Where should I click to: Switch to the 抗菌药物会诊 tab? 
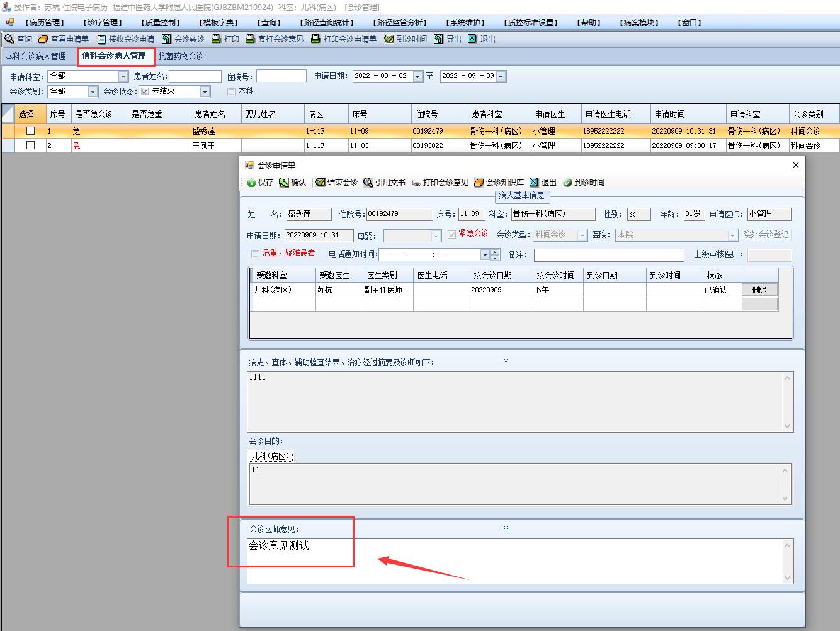tap(181, 56)
